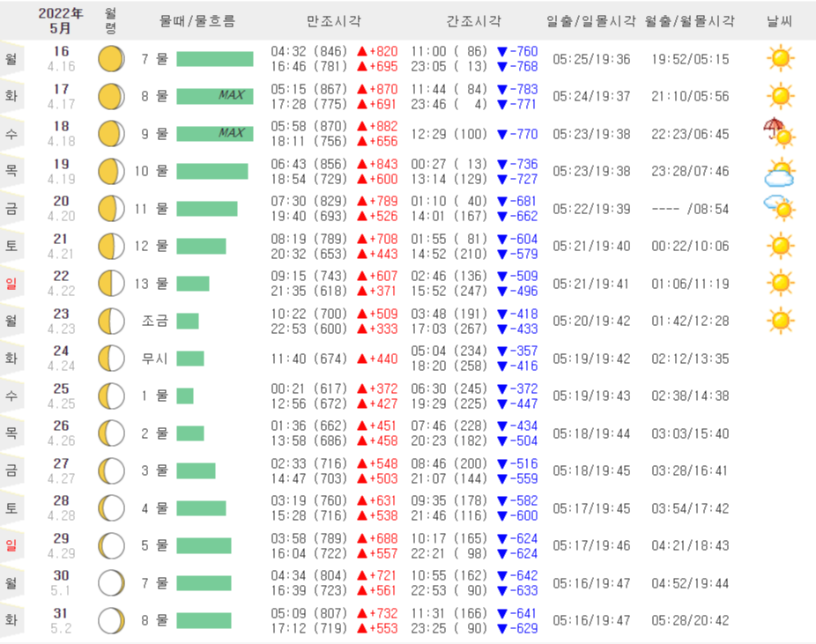Click the moon phase icon for May 23
816x644 pixels.
pyautogui.click(x=111, y=321)
